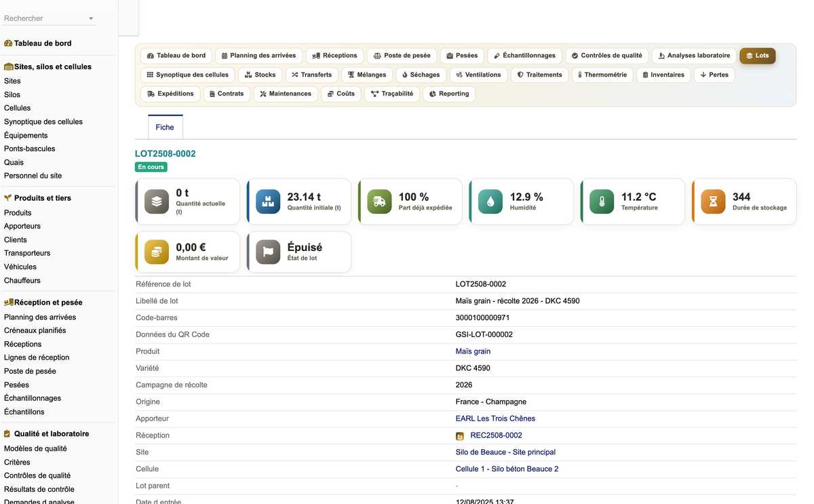The height and width of the screenshot is (504, 814).
Task: Open Coûts toolbar button
Action: click(341, 94)
